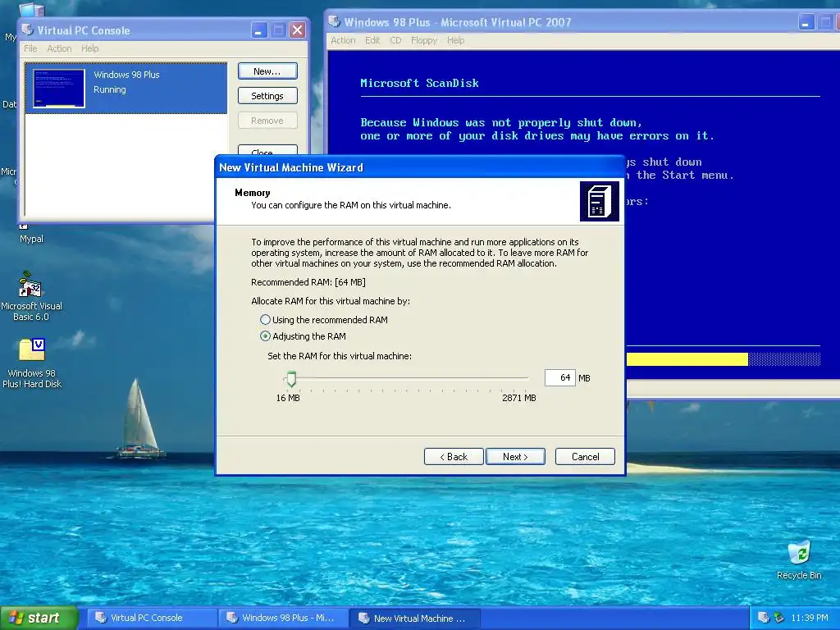
Task: Click the Windows 98 Plus window title icon
Action: pos(335,21)
